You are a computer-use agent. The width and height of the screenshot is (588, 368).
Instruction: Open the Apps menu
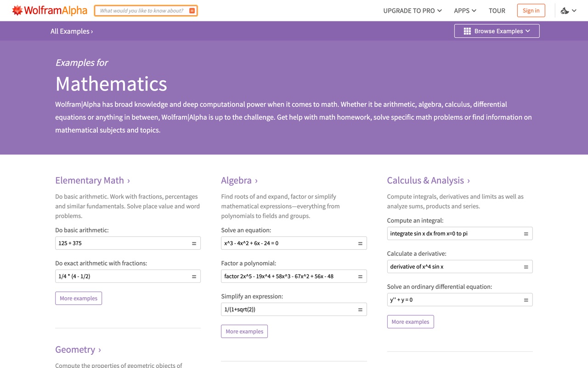pyautogui.click(x=465, y=11)
